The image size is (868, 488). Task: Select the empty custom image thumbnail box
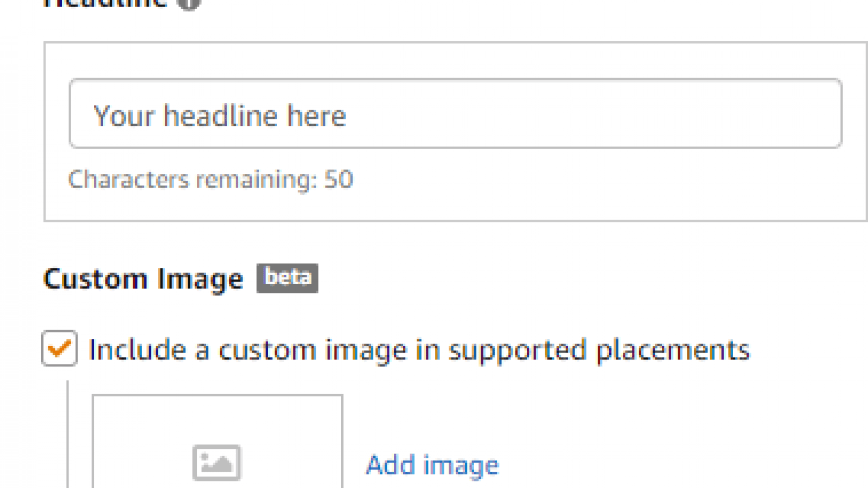pos(218,441)
